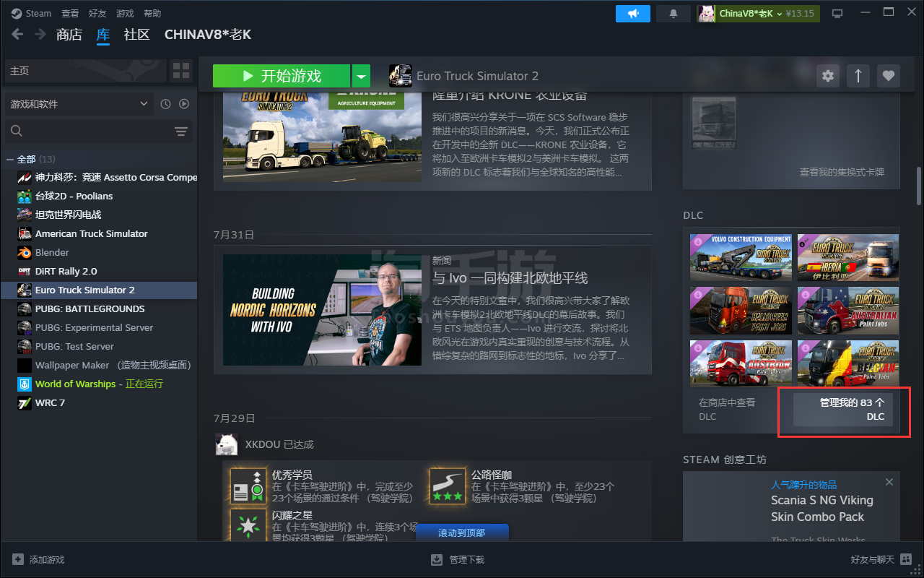The height and width of the screenshot is (578, 924).
Task: Open the Iberia DLC thumbnail
Action: tap(848, 257)
